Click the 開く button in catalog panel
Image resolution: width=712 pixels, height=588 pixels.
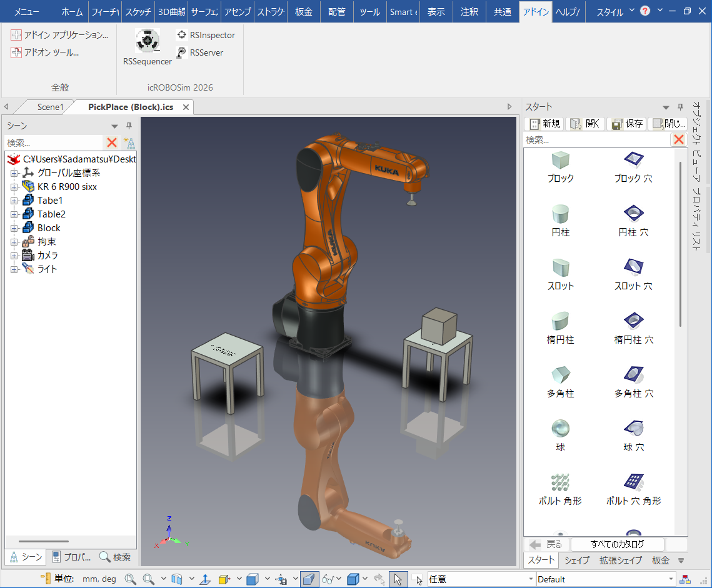coord(585,124)
